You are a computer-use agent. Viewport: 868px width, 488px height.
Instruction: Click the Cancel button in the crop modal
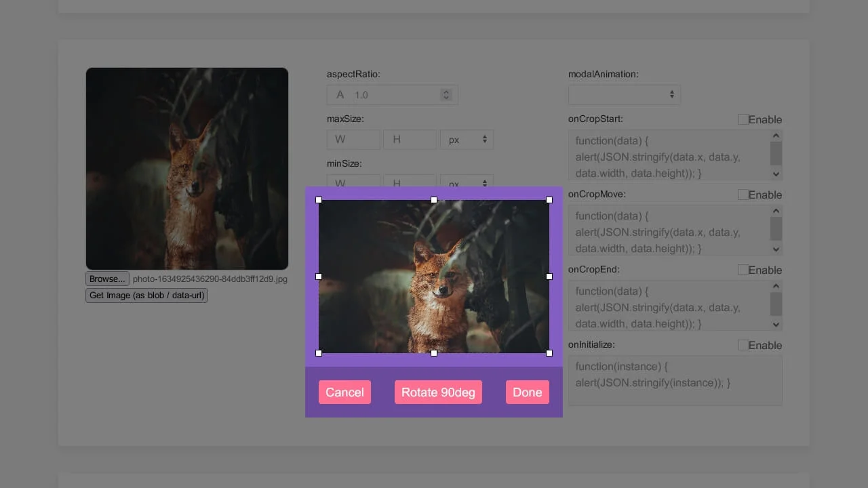coord(344,392)
